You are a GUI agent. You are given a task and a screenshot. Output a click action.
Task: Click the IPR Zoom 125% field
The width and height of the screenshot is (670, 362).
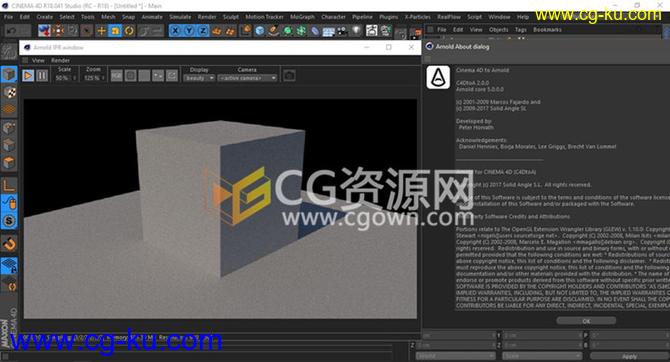[x=94, y=78]
